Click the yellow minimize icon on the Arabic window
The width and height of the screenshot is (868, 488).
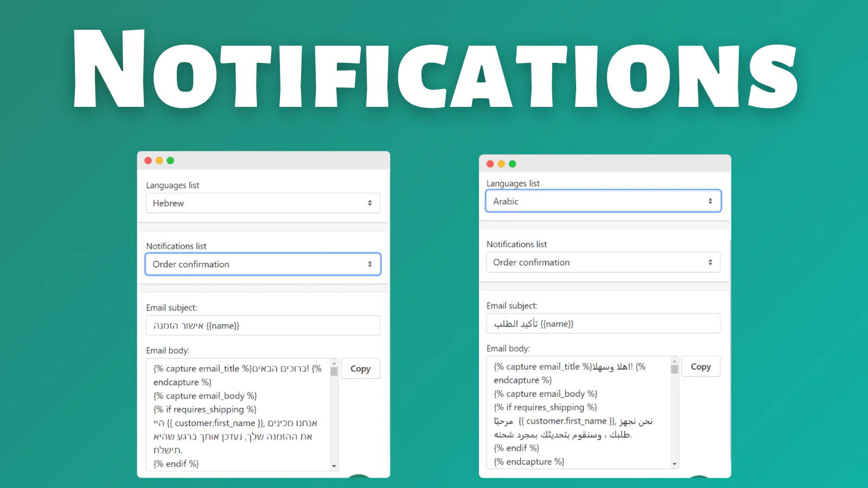pos(501,163)
